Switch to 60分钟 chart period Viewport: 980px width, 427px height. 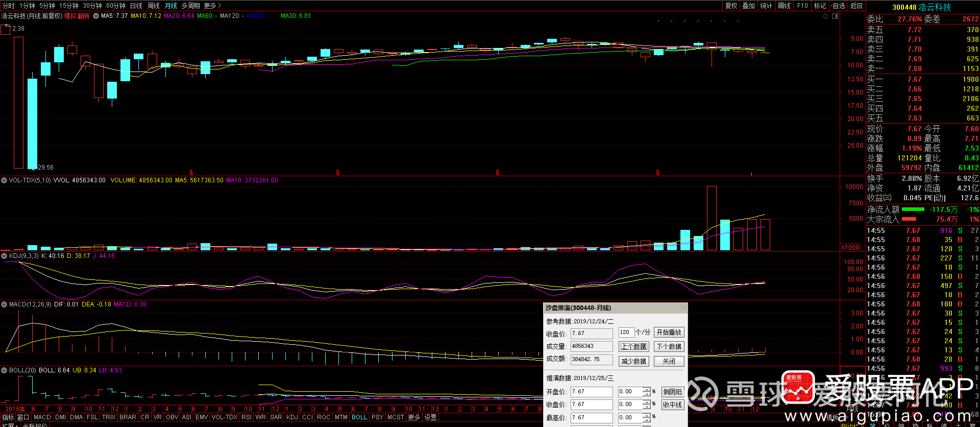click(x=116, y=6)
